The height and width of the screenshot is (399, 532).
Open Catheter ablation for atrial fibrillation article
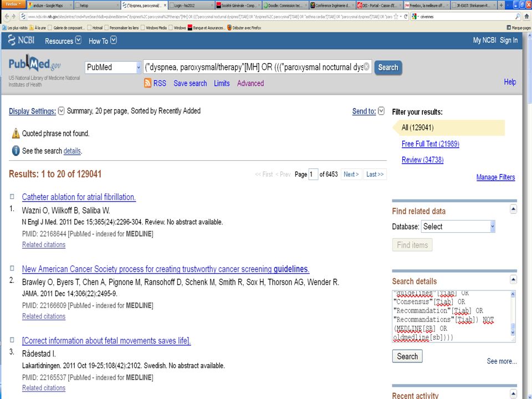79,197
